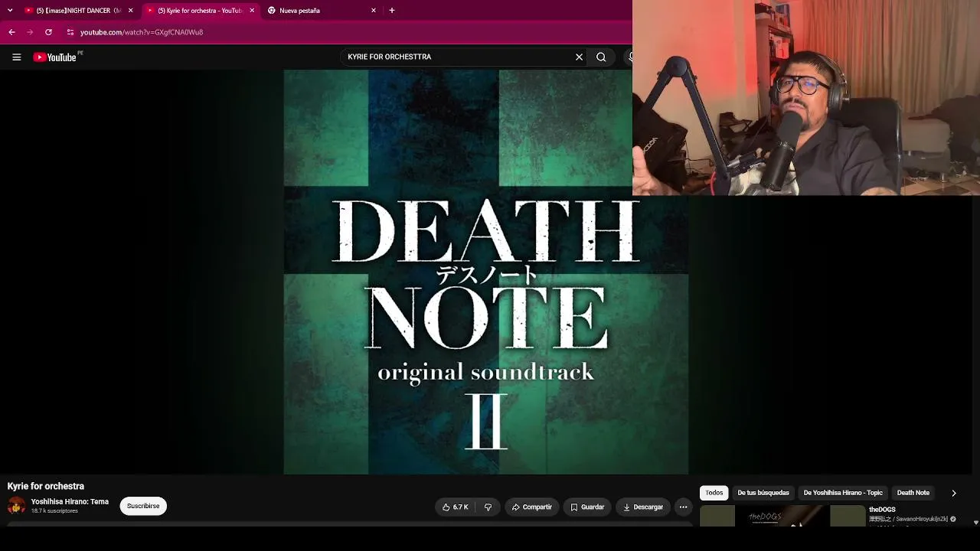Select the Death Note filter chip
The width and height of the screenshot is (980, 551).
(913, 493)
